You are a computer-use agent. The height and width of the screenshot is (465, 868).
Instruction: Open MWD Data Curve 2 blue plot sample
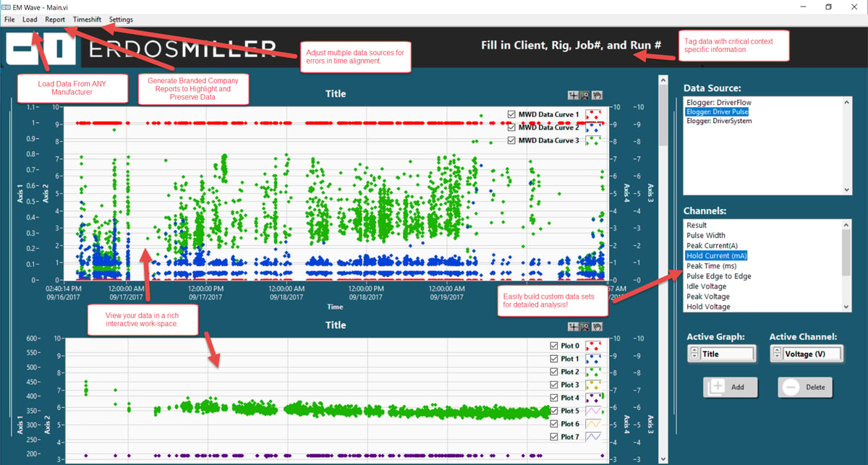pyautogui.click(x=593, y=127)
